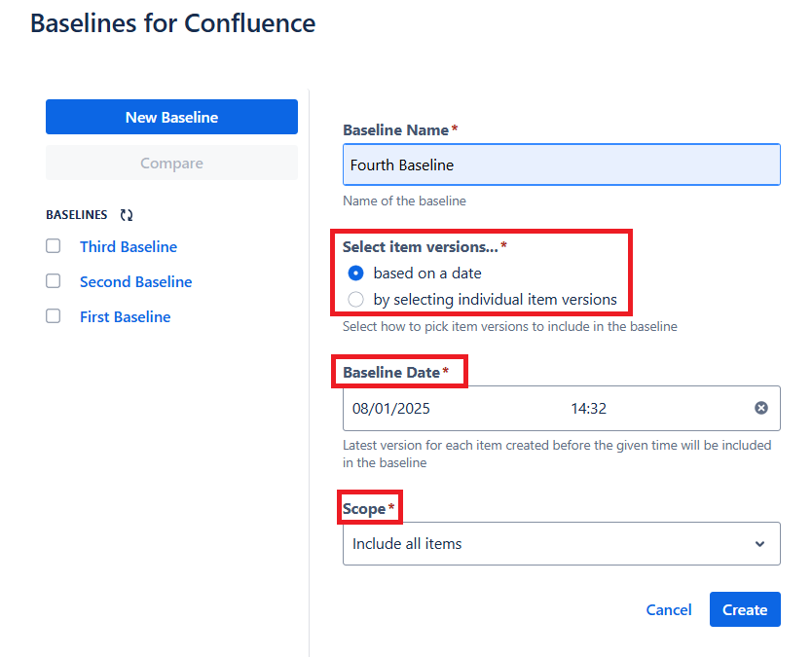Click inside the Baseline Name field
The image size is (812, 657).
561,164
